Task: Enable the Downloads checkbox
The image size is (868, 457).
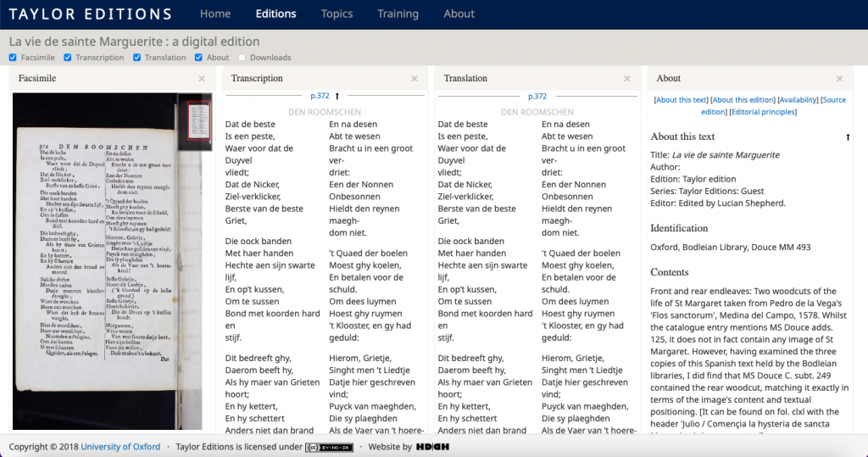Action: pos(242,58)
